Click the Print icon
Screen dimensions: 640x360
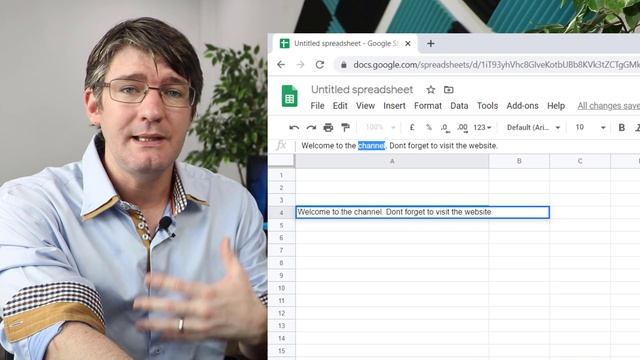coord(328,128)
